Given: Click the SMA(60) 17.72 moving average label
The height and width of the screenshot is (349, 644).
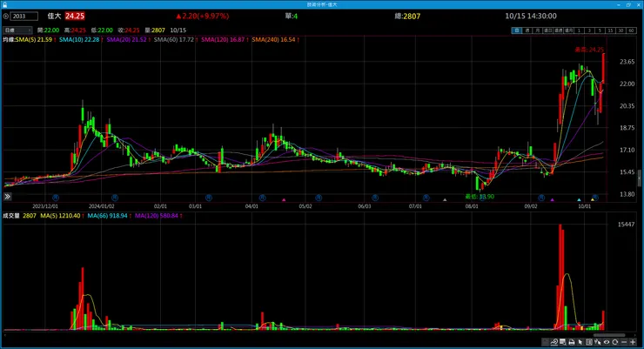Looking at the screenshot, I should pos(174,40).
